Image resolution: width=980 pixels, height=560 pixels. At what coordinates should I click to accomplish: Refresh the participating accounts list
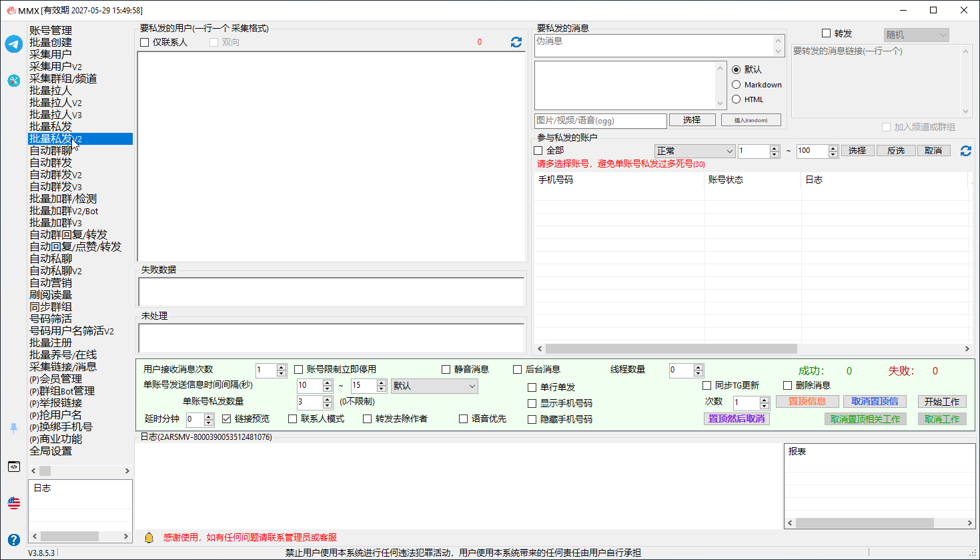coord(966,151)
